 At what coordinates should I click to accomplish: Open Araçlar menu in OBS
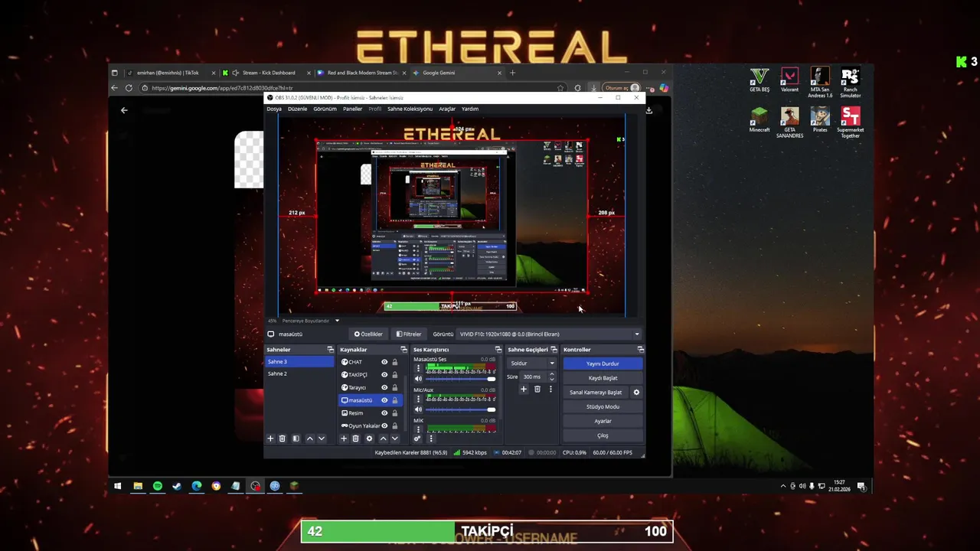pyautogui.click(x=447, y=109)
